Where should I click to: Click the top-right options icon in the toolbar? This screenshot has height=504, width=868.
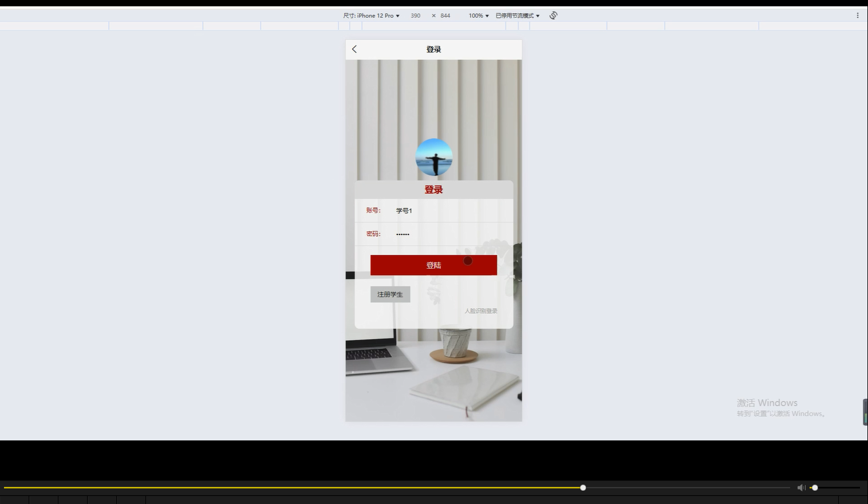857,15
